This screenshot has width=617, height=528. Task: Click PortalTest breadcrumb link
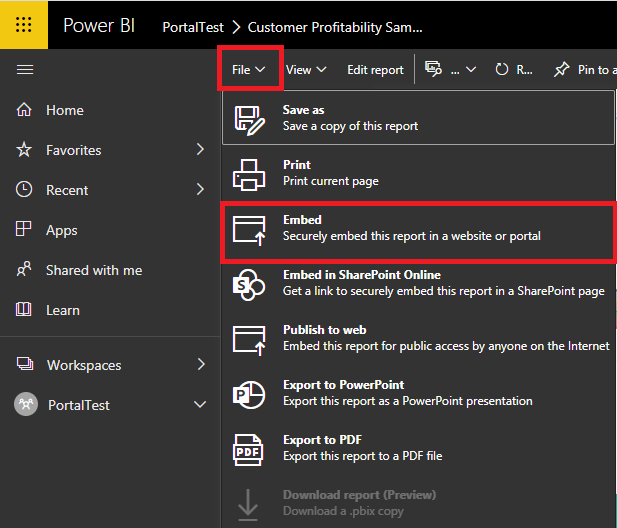[193, 27]
